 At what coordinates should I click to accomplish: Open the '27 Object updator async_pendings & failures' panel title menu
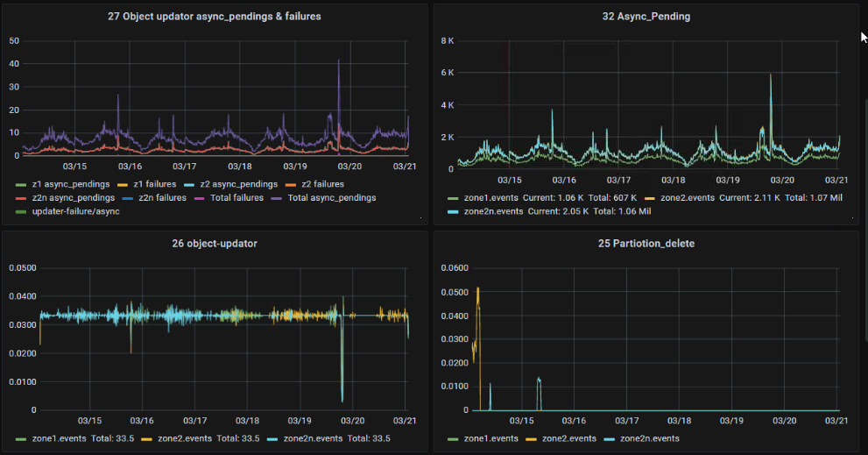[x=214, y=17]
